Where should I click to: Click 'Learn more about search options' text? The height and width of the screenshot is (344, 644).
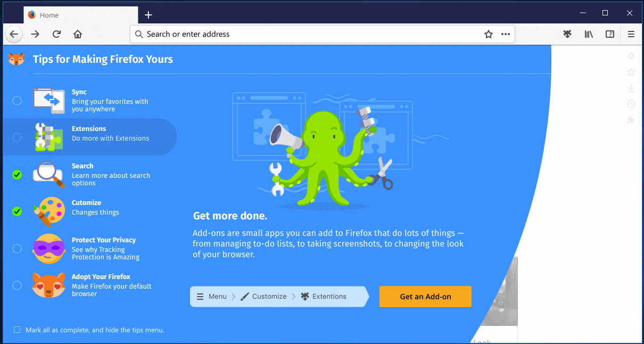coord(111,179)
